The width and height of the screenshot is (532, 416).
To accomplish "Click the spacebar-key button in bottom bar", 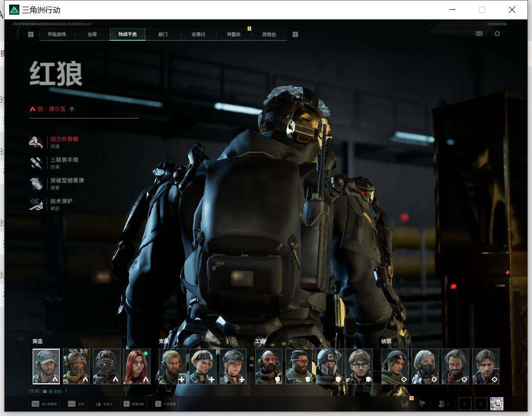I will tap(77, 404).
